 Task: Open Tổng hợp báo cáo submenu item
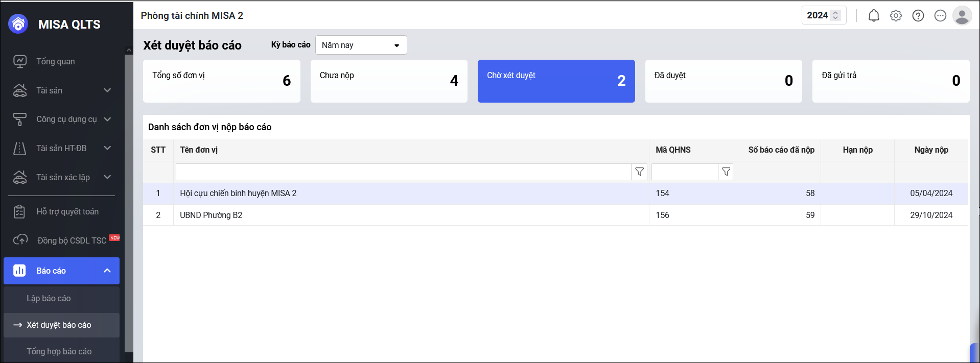coord(59,351)
